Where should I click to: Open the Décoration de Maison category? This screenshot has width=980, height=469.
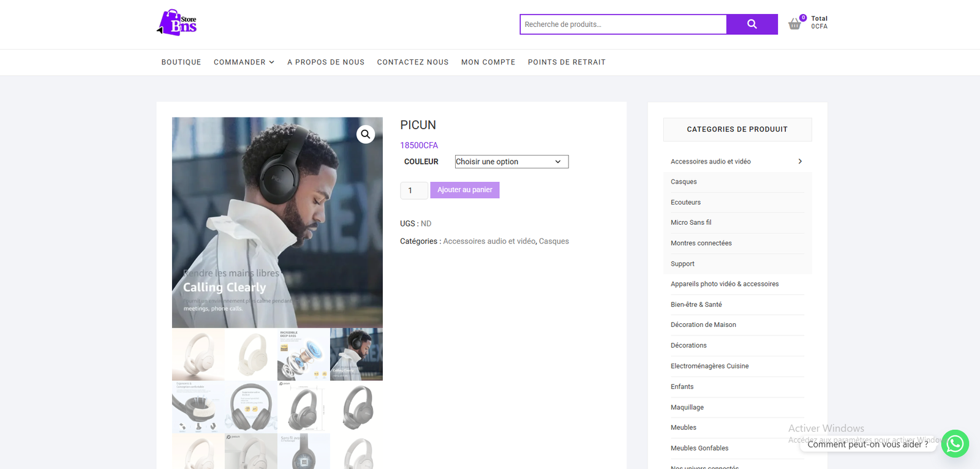tap(703, 325)
